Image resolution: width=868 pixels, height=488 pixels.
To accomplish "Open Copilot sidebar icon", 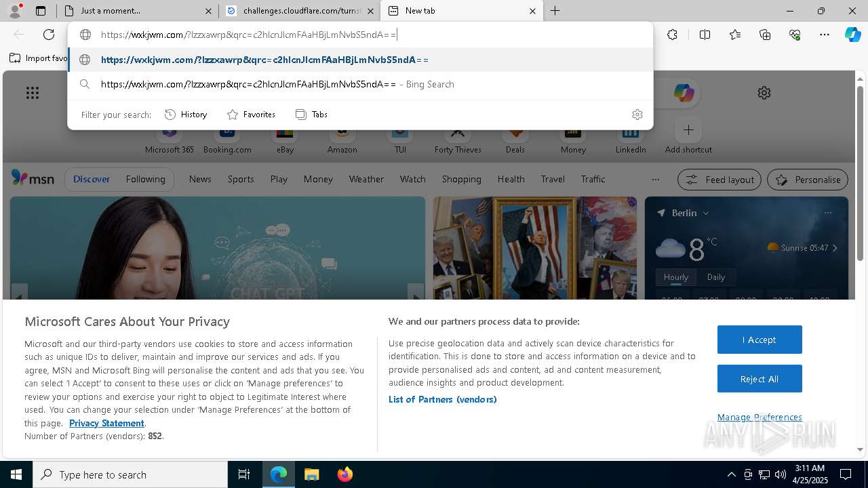I will [852, 35].
